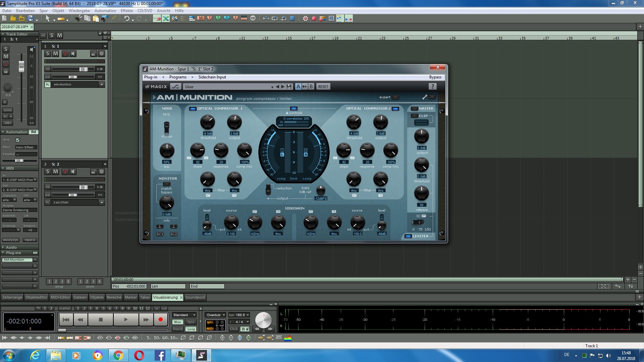The width and height of the screenshot is (644, 362).
Task: Click the wrench settings icon in AM-Munition
Action: click(424, 97)
